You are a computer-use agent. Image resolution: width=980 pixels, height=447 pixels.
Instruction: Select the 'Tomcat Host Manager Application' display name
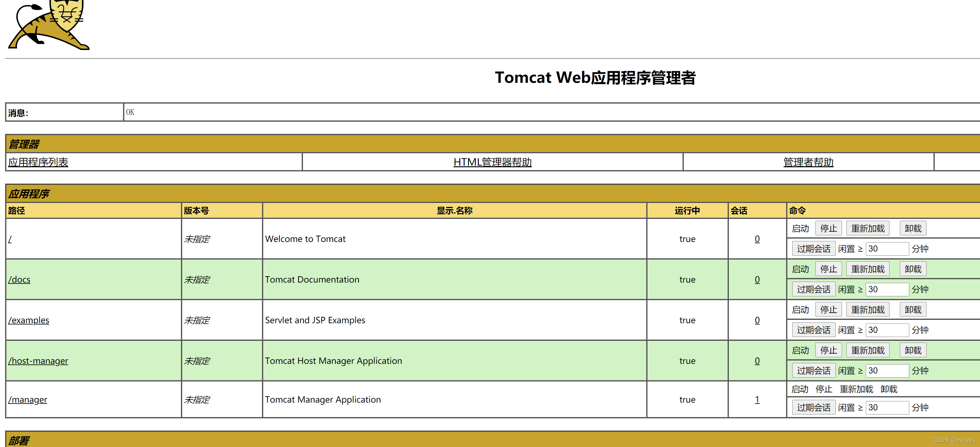click(x=333, y=361)
